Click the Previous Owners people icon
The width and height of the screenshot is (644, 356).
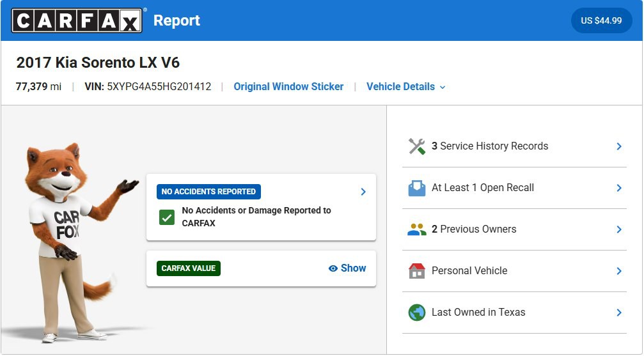(x=417, y=229)
